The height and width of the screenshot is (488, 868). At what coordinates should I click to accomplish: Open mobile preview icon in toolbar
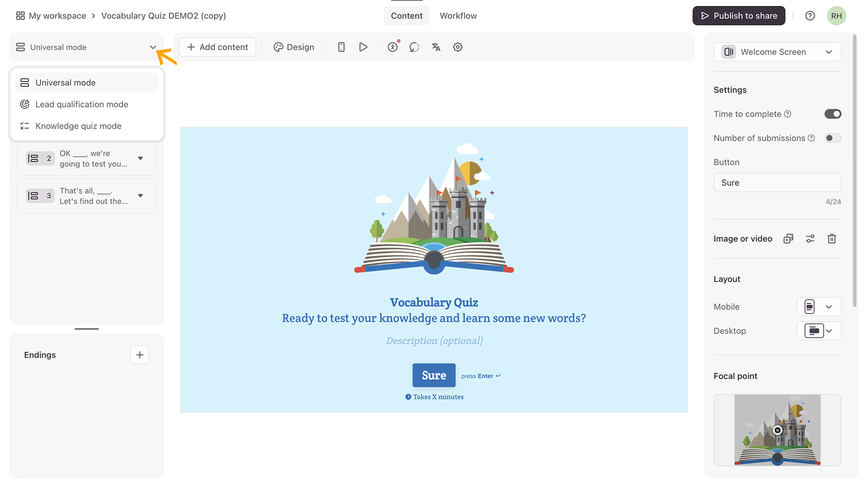(x=341, y=47)
